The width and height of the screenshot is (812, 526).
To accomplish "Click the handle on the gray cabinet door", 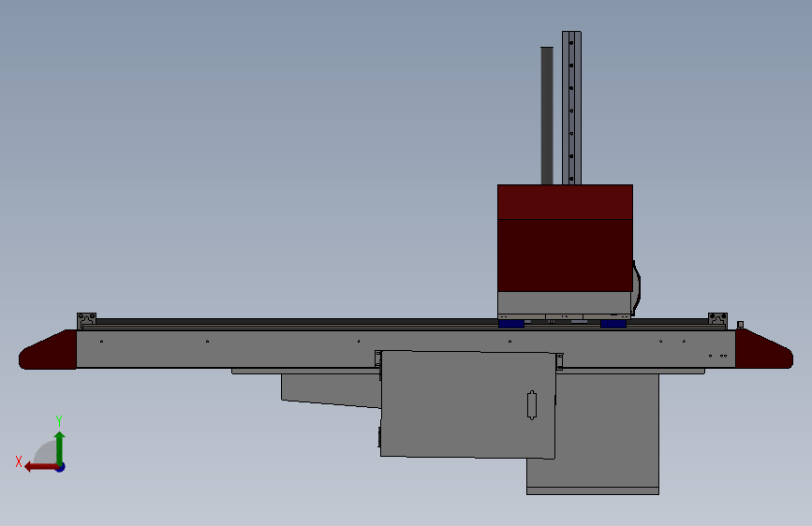I will point(532,405).
